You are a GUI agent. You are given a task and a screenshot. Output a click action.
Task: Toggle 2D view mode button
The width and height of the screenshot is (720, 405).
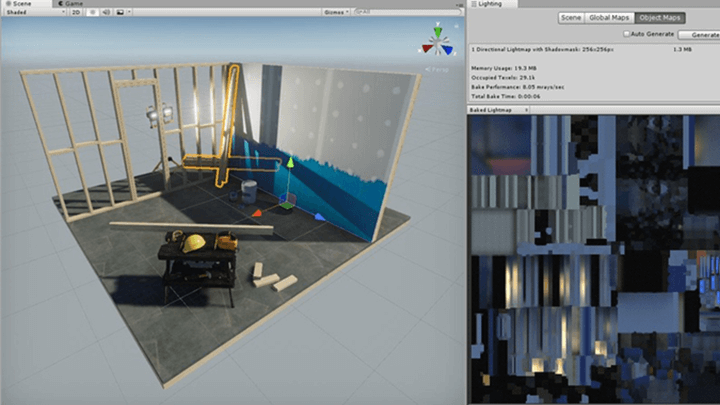[76, 12]
